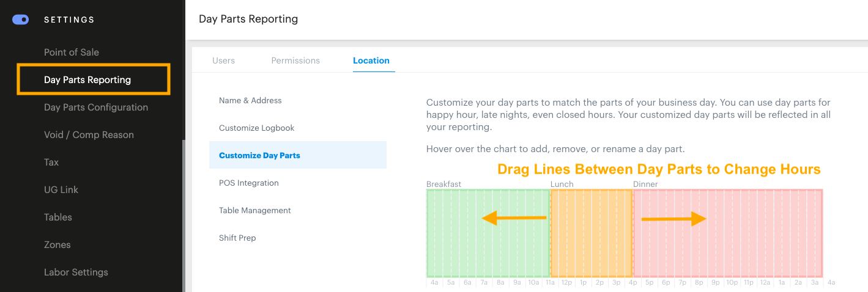Open Name & Address section
Image resolution: width=868 pixels, height=292 pixels.
[250, 101]
